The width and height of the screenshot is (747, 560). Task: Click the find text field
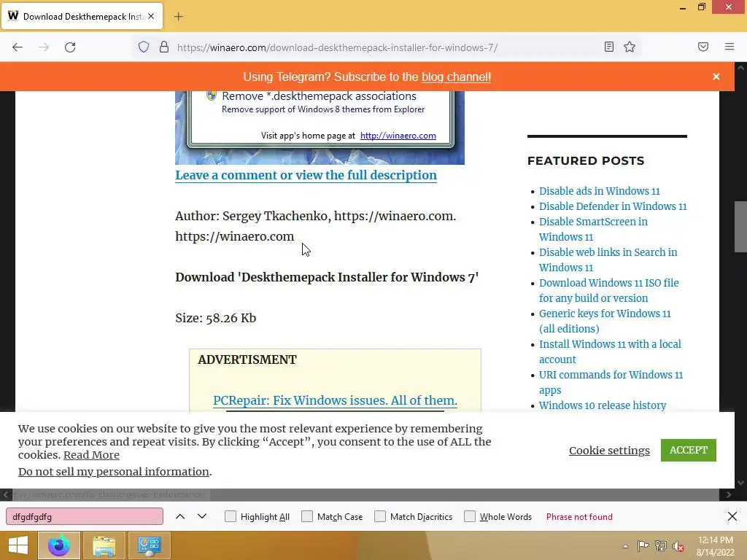[85, 516]
